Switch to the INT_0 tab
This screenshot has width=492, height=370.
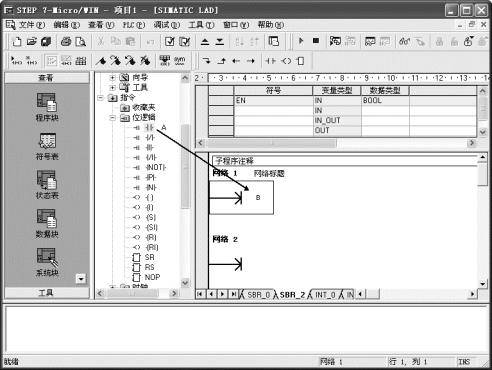325,295
